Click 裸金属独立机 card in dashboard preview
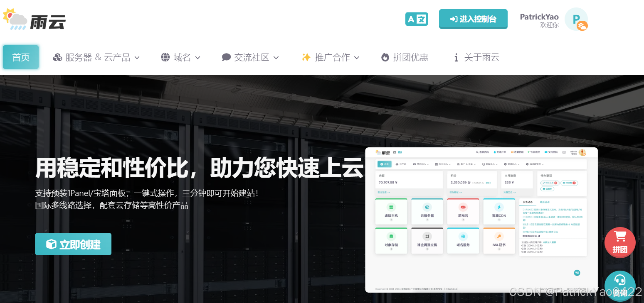The image size is (644, 303). [x=427, y=240]
